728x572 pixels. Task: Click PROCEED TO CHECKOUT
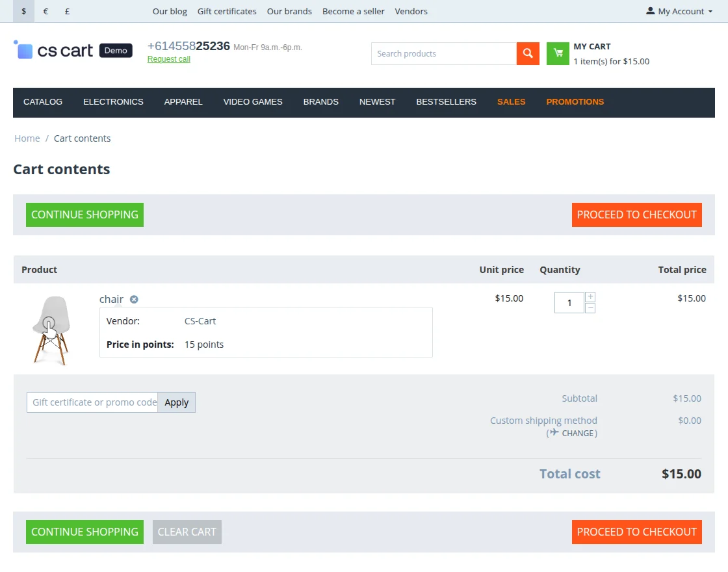click(636, 214)
